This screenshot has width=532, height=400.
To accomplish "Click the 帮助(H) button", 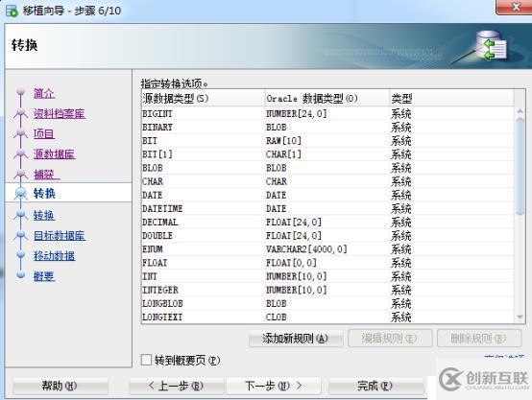I will (60, 386).
